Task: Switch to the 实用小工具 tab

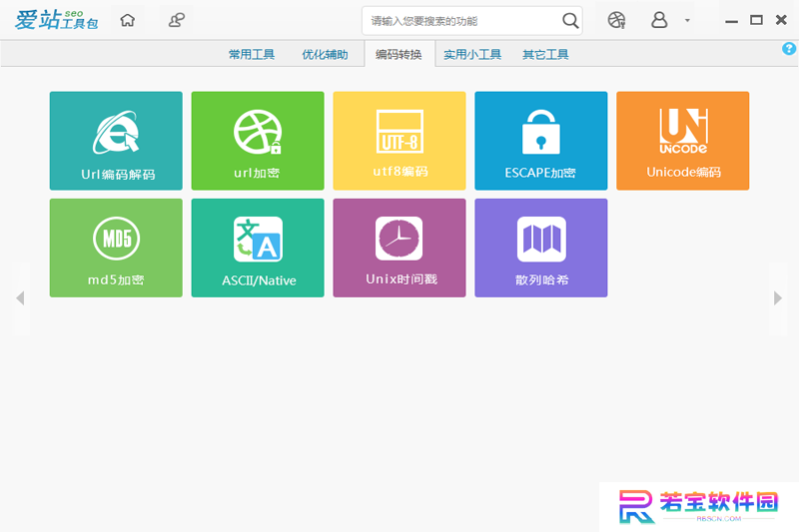Action: (472, 55)
